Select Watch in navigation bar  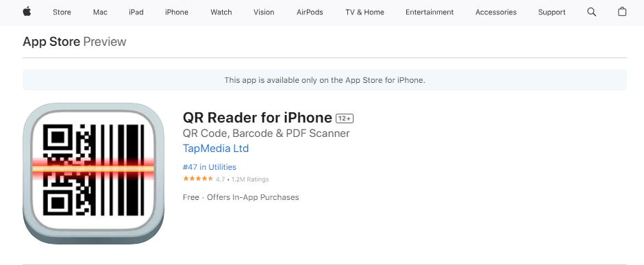(221, 12)
